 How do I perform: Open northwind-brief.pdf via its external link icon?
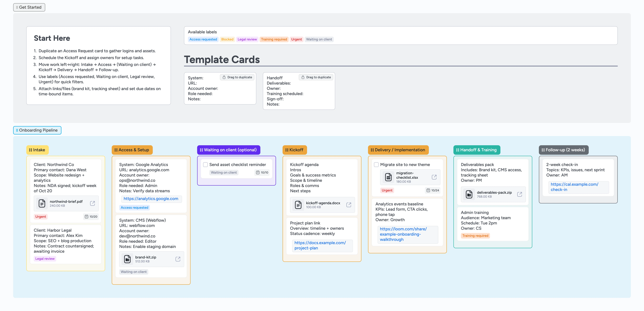pos(93,203)
